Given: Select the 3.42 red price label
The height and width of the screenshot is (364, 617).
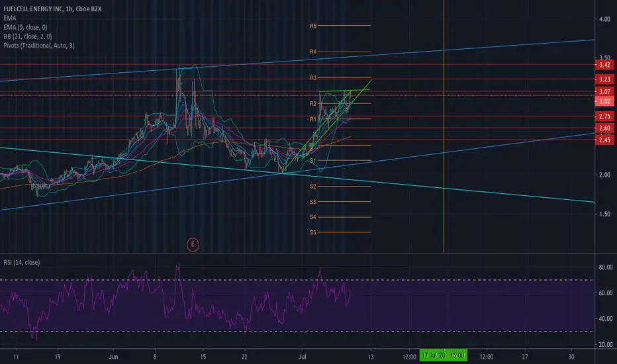Looking at the screenshot, I should click(604, 65).
